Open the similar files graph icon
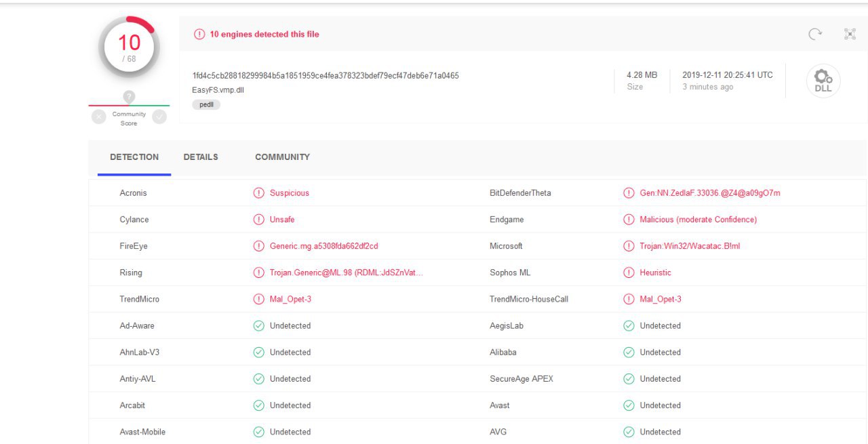This screenshot has width=868, height=444. coord(850,34)
